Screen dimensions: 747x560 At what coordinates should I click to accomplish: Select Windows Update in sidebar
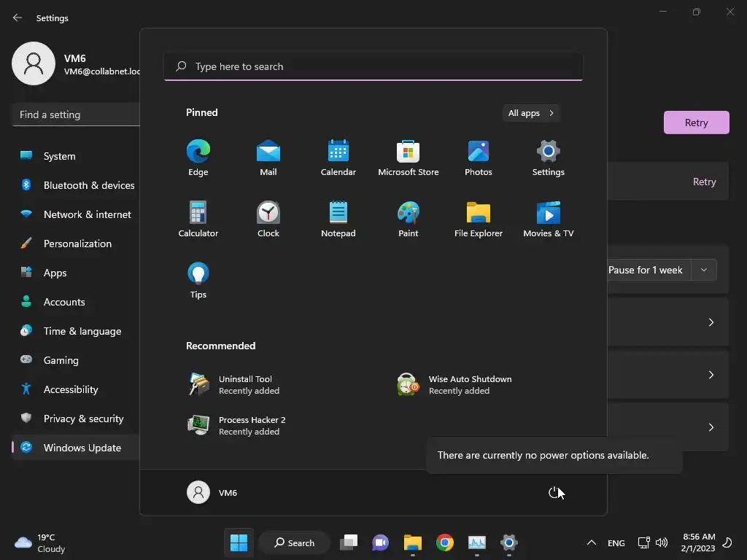coord(76,448)
